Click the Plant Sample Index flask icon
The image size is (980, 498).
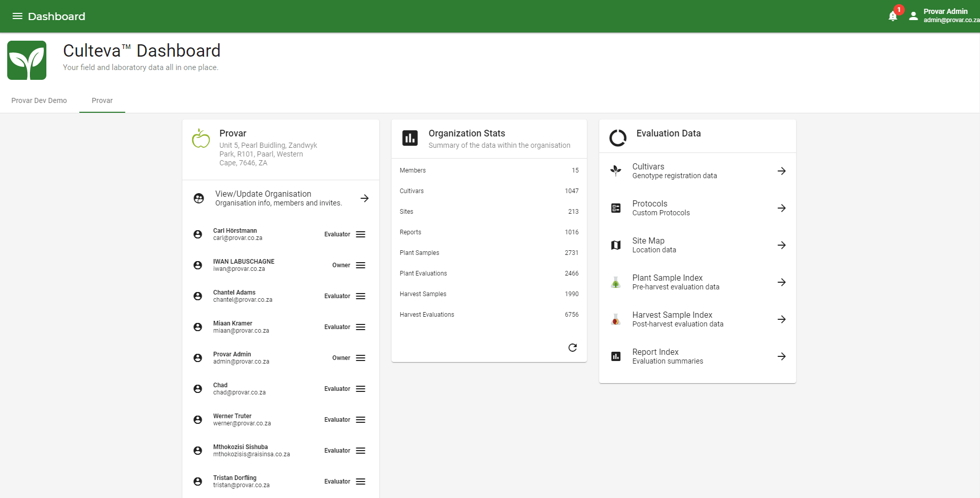(616, 282)
